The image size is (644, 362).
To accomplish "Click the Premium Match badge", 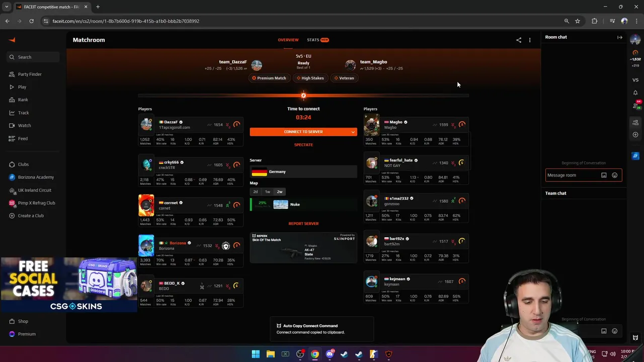I will pyautogui.click(x=269, y=78).
